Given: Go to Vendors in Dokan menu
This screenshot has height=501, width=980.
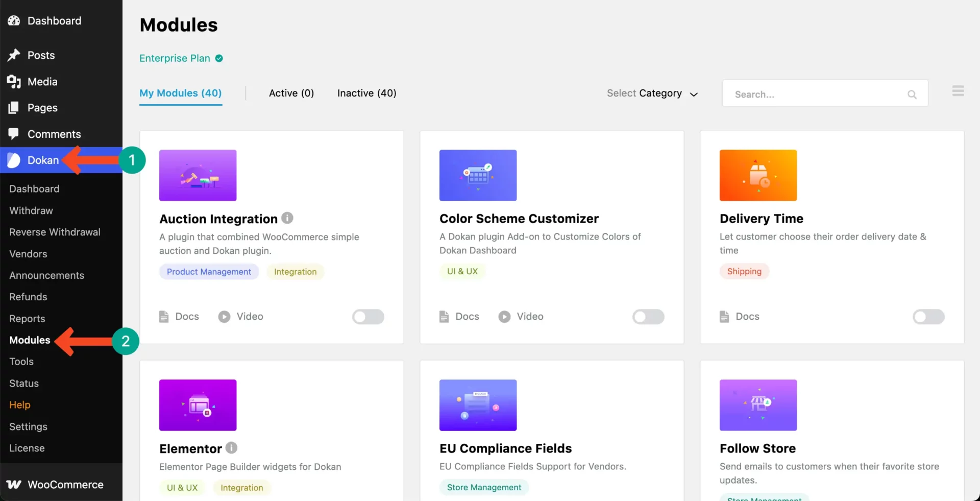Looking at the screenshot, I should [x=28, y=254].
